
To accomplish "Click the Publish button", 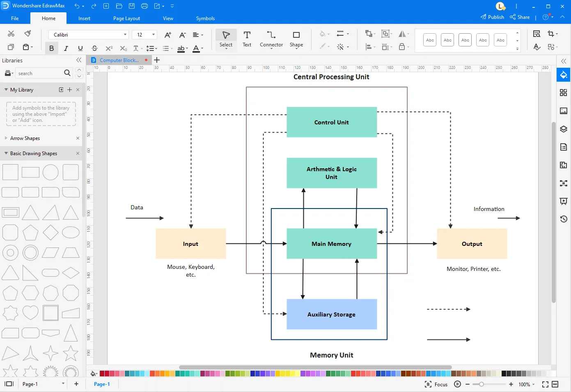I will (x=492, y=17).
